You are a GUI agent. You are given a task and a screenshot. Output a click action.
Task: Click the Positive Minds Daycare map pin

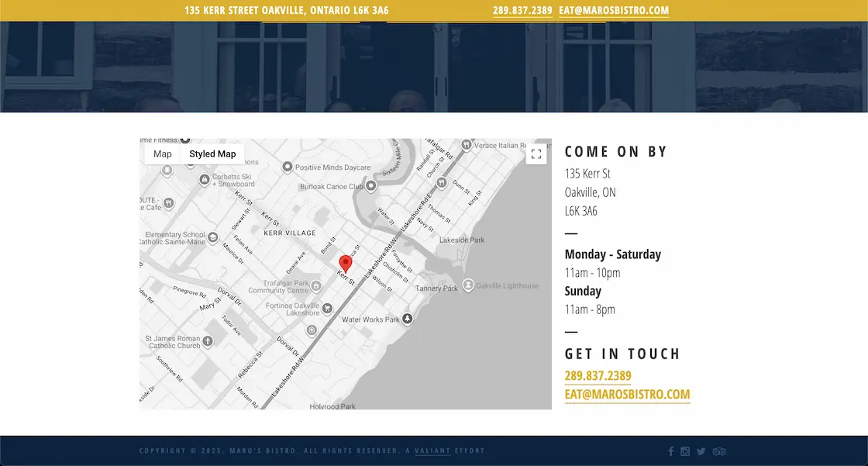click(288, 167)
